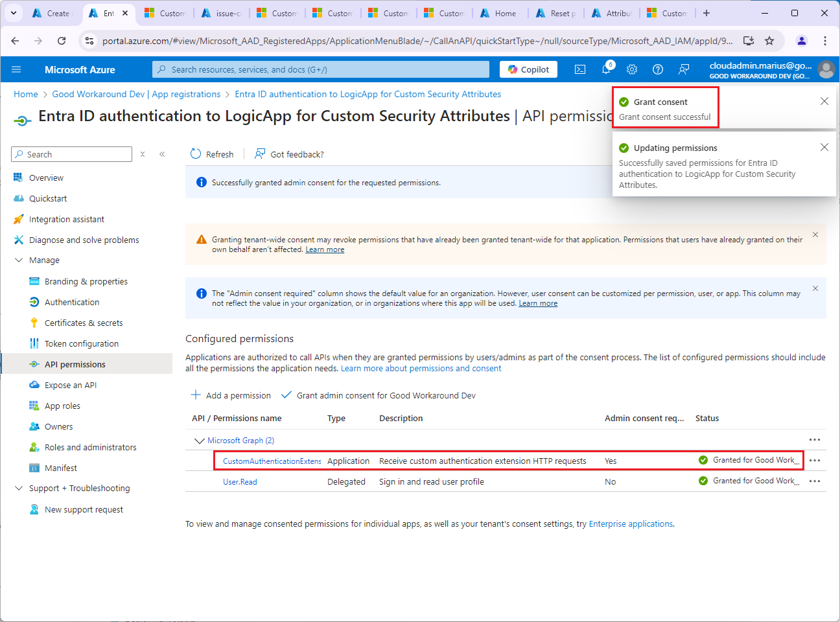Collapse the sidebar menu with double chevron
840x622 pixels.
click(x=162, y=154)
